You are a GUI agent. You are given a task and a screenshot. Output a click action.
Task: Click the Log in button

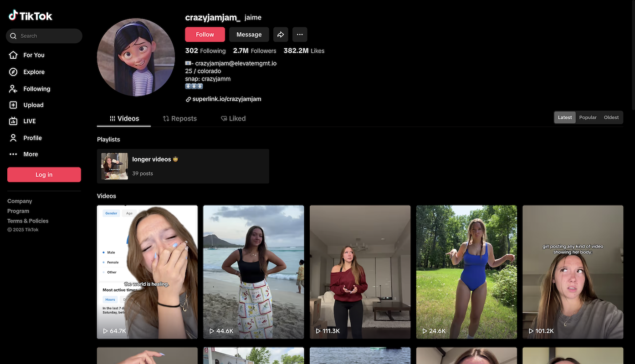(44, 175)
